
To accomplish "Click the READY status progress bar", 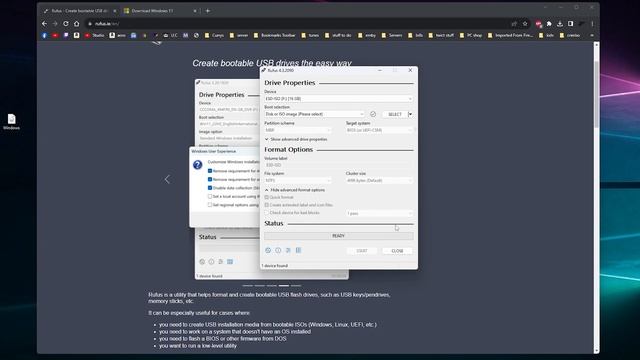I will (338, 236).
